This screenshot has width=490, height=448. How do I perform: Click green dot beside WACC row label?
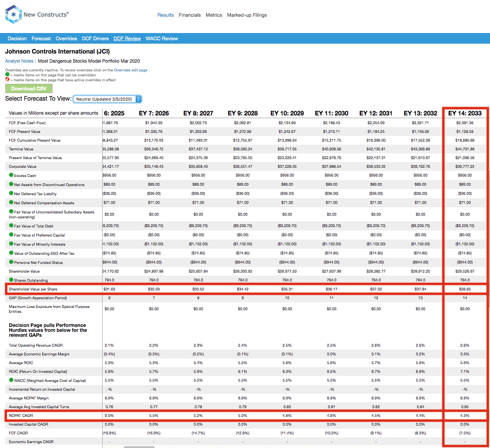pyautogui.click(x=11, y=380)
